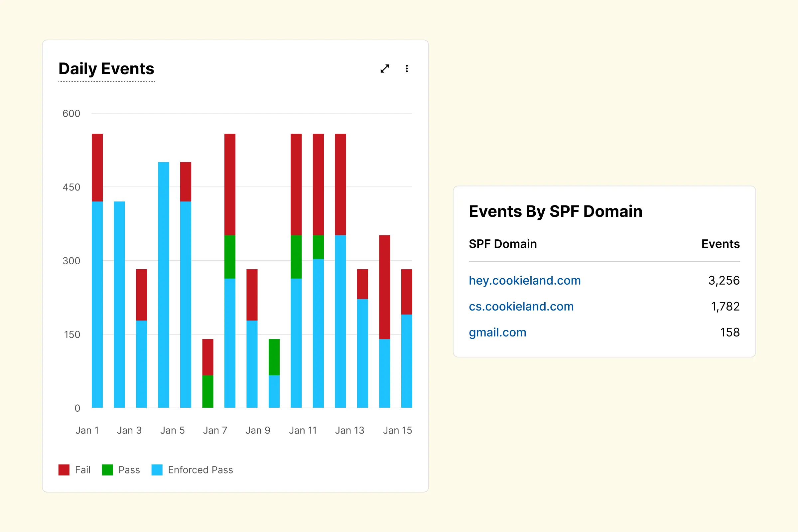
Task: Open the cs.cookieland.com domain link
Action: [x=521, y=306]
